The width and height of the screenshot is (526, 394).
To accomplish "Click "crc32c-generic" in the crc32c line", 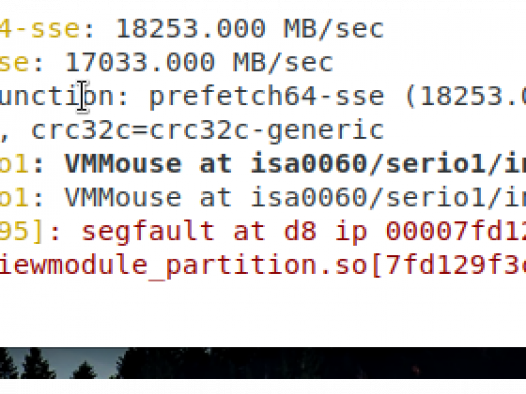I will [266, 131].
